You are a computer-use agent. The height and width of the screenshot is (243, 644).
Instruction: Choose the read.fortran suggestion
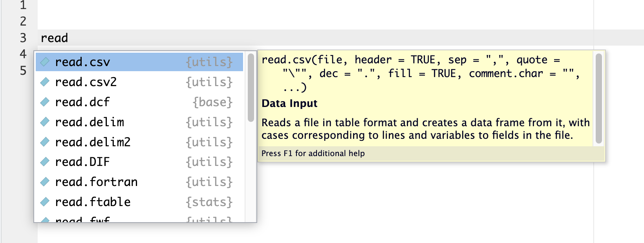(139, 182)
